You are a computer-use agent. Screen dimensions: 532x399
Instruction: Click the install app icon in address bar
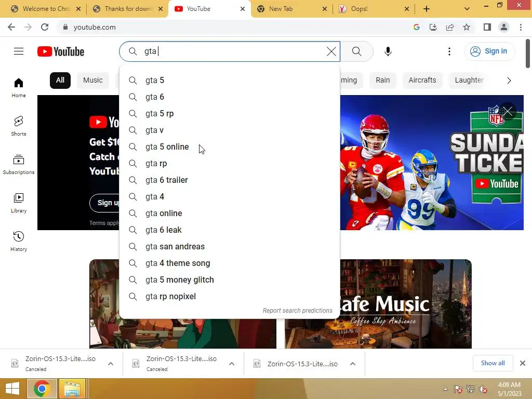(x=433, y=27)
